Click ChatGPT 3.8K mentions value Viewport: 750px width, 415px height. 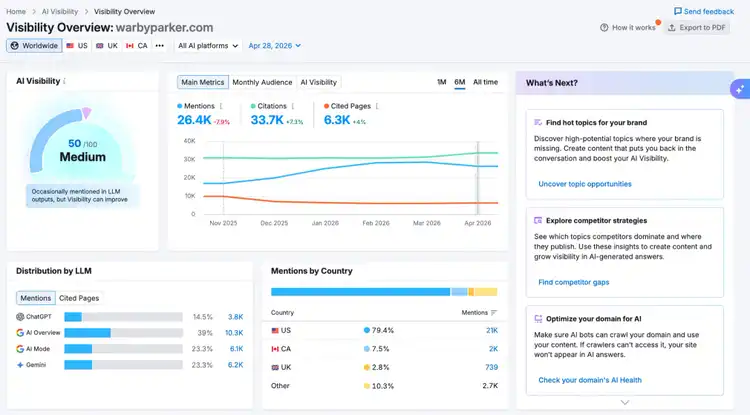click(235, 317)
